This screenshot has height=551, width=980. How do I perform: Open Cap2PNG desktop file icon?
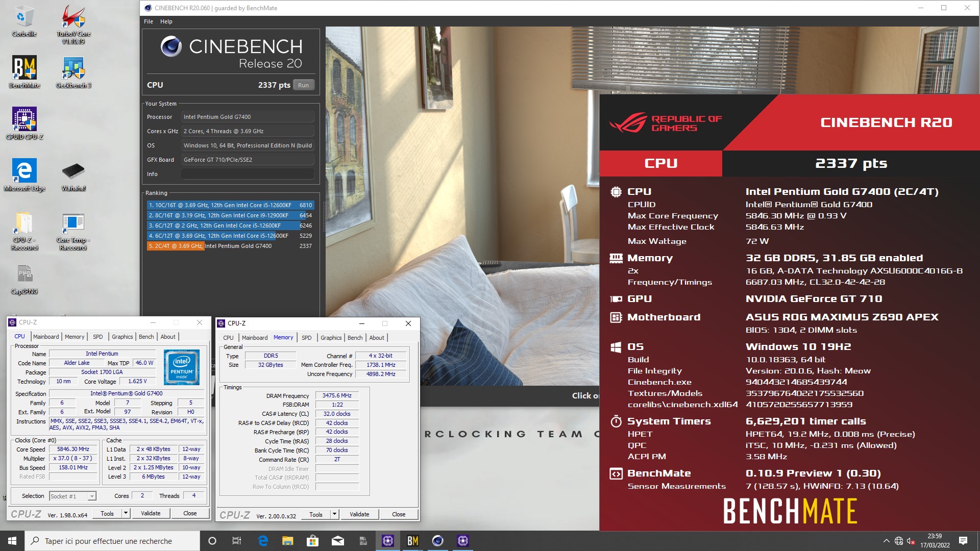24,280
